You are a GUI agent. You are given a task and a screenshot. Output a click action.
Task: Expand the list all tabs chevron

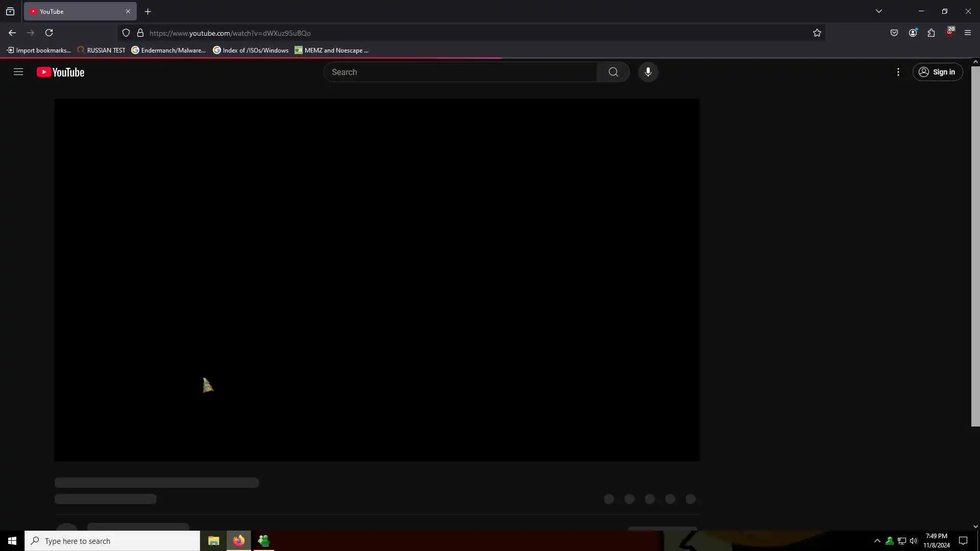pyautogui.click(x=878, y=11)
